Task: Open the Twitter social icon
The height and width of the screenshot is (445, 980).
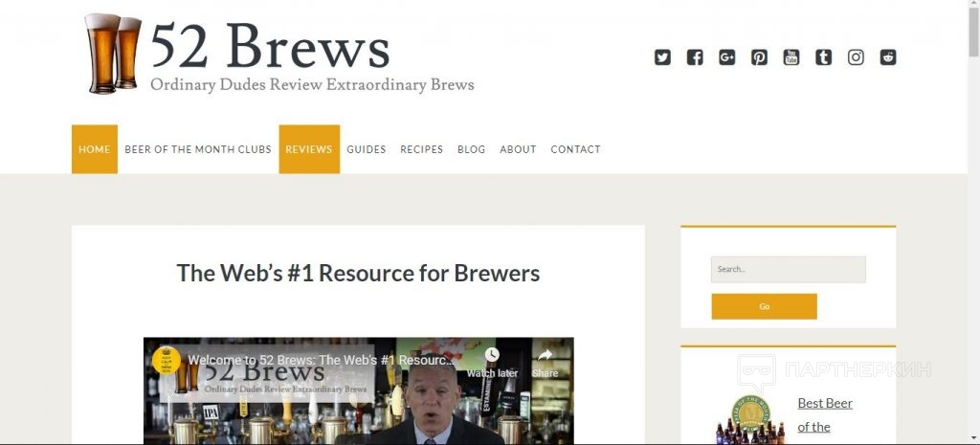Action: point(662,57)
